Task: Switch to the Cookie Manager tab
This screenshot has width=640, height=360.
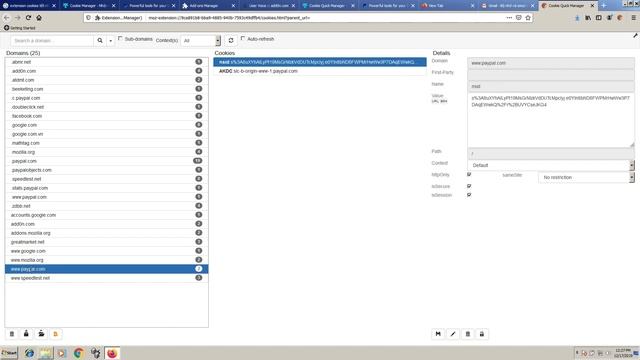Action: point(89,6)
